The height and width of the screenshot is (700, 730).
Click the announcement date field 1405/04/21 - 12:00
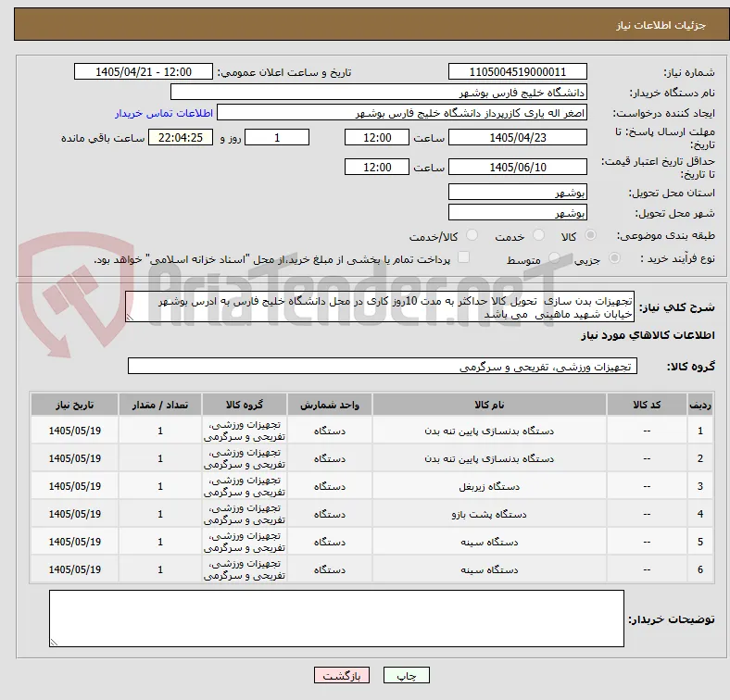coord(144,71)
